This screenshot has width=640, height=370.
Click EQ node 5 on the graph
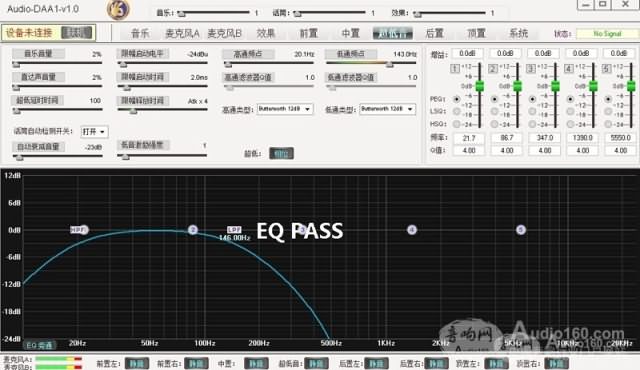coord(520,230)
